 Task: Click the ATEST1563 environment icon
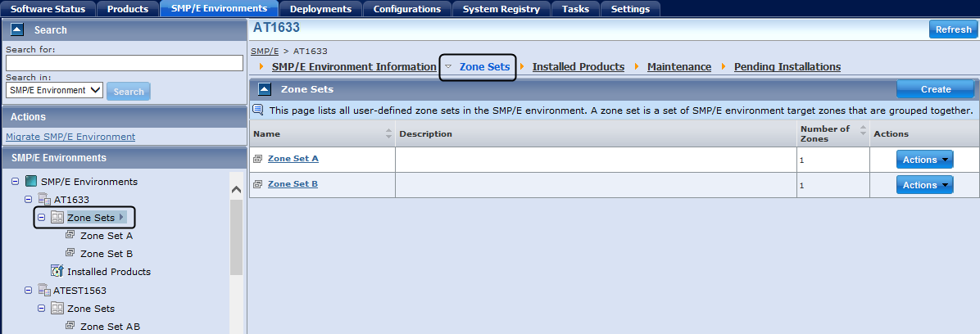(x=44, y=291)
